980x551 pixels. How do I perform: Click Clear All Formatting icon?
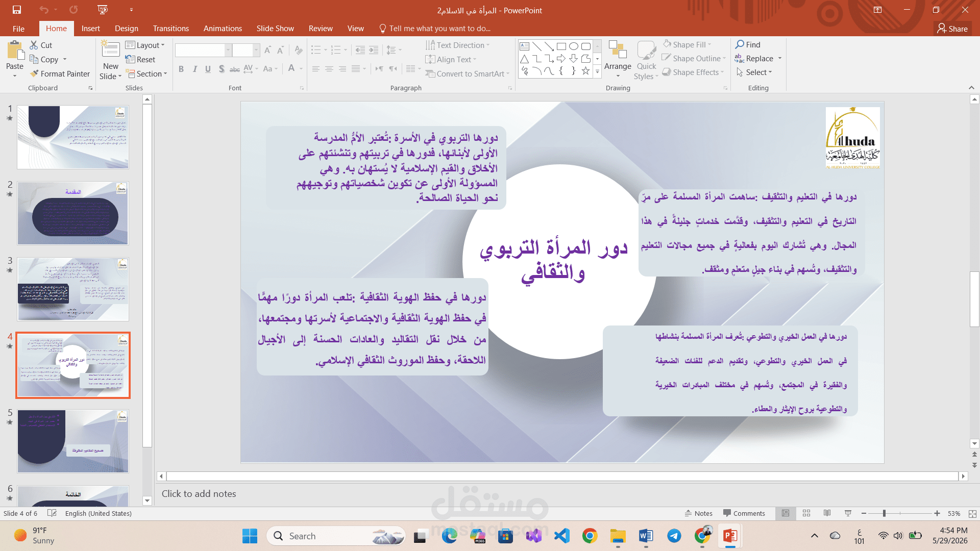coord(299,50)
